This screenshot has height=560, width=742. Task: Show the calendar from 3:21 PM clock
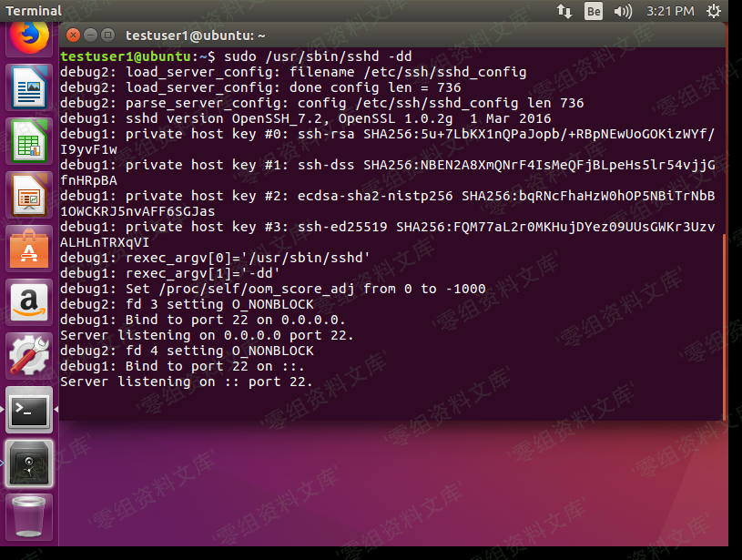click(x=670, y=11)
